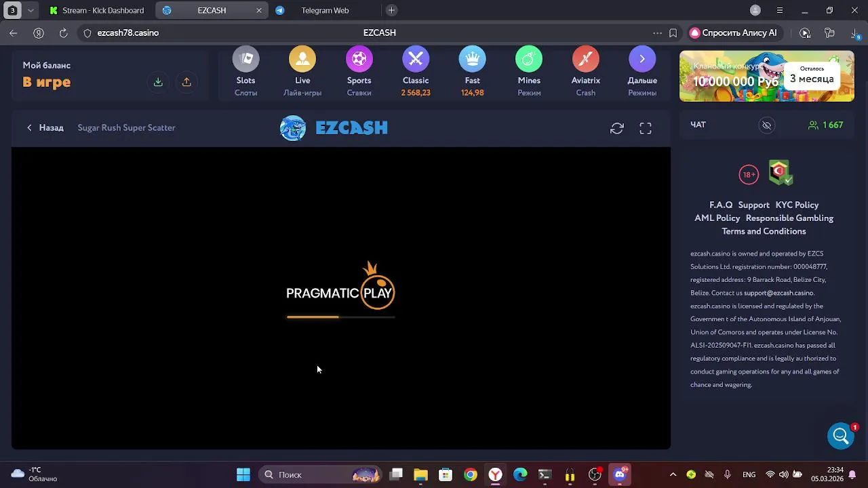Click the EZCASH logo above the game
The image size is (868, 488).
coord(334,127)
